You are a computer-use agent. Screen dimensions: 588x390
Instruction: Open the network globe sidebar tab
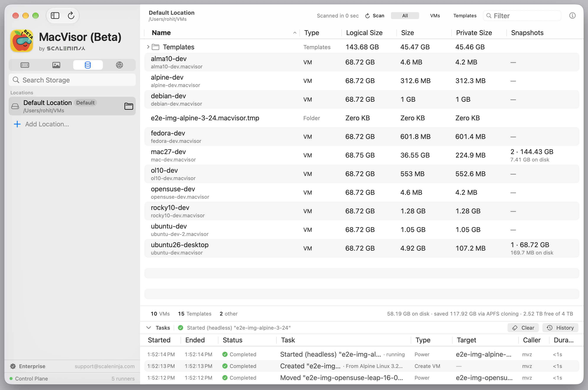(x=119, y=65)
